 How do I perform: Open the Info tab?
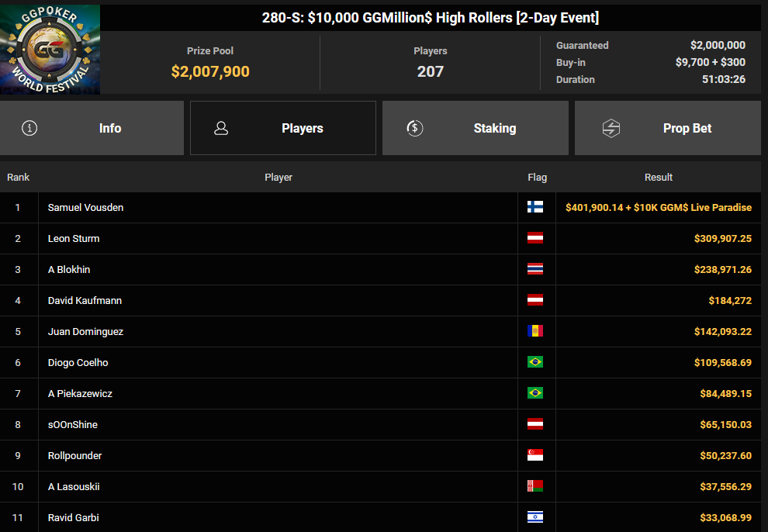[92, 128]
